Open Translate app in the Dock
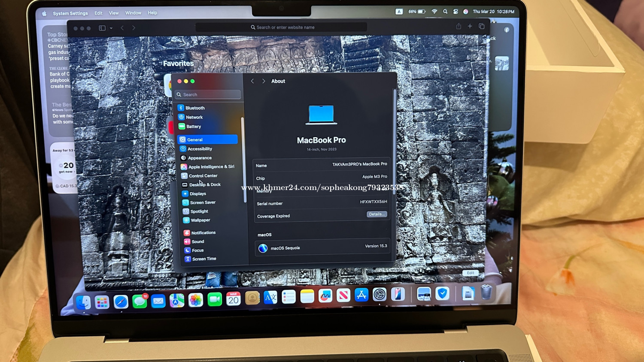The height and width of the screenshot is (362, 644). coord(270,297)
